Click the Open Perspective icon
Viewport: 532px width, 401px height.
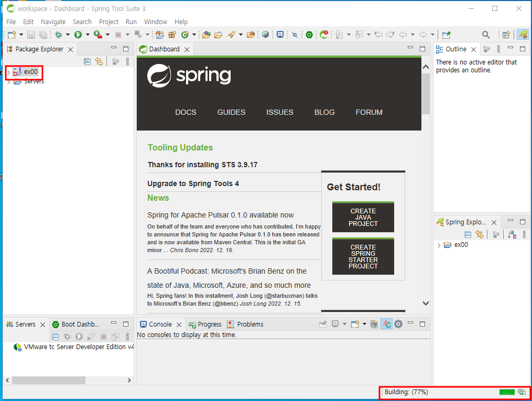[506, 35]
